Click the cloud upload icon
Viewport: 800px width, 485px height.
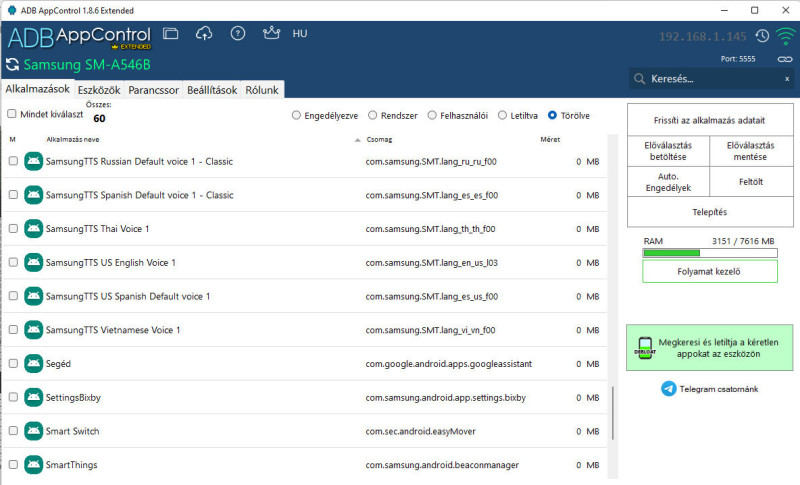[x=204, y=34]
